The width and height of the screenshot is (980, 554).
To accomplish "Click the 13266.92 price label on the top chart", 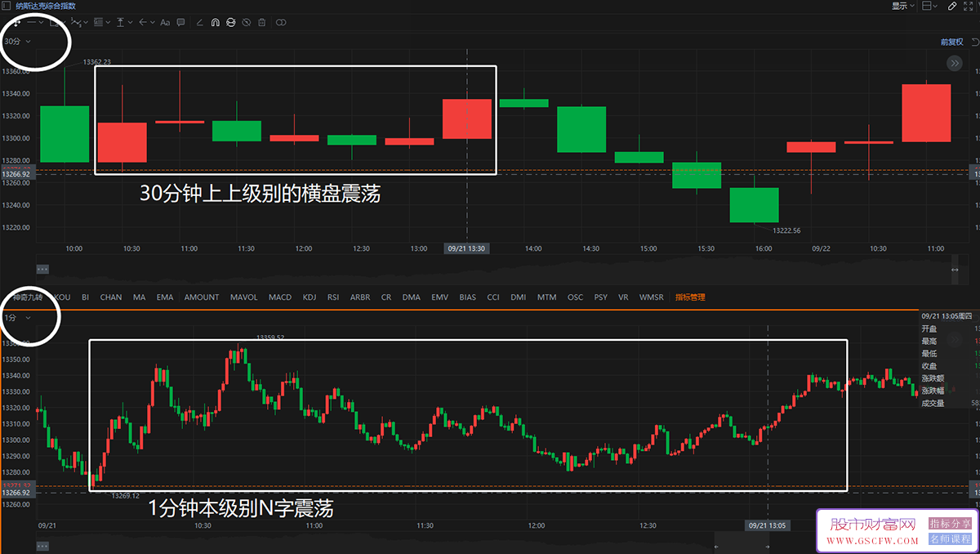I will 16,174.
